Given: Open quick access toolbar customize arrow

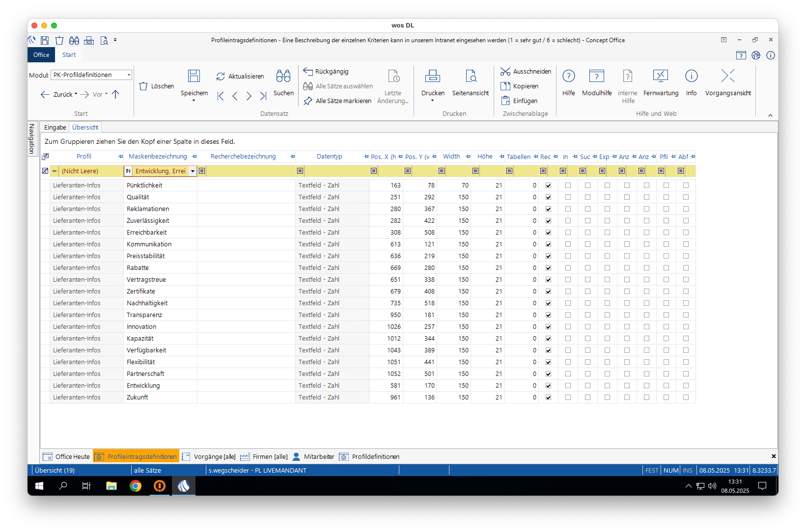Looking at the screenshot, I should [x=115, y=40].
